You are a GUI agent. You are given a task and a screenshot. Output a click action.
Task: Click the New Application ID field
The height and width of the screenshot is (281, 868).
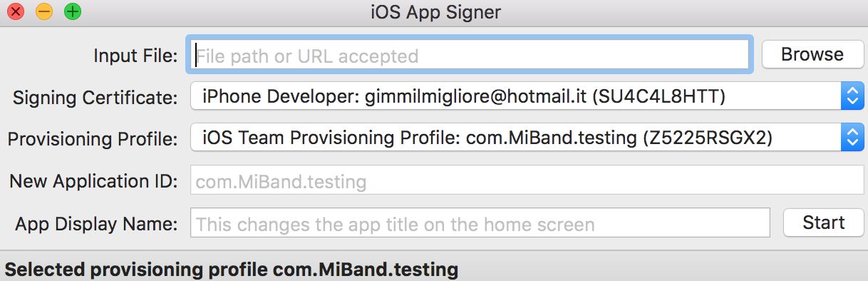pyautogui.click(x=527, y=181)
